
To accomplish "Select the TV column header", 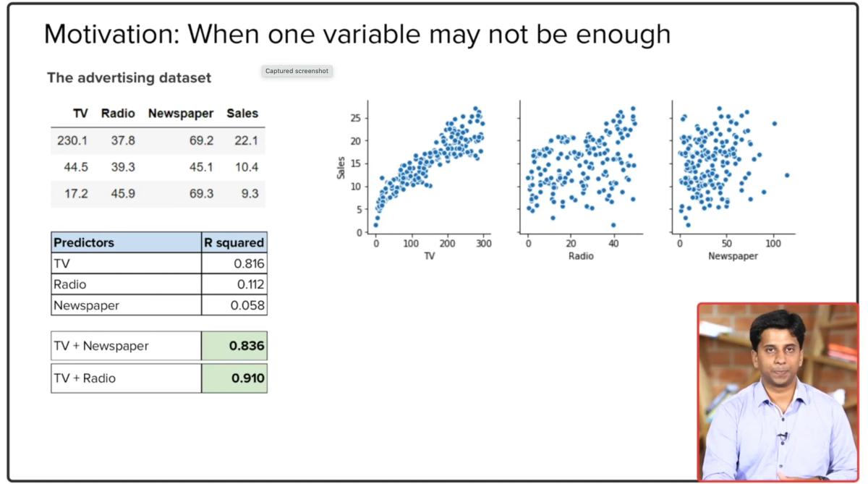I will [80, 114].
